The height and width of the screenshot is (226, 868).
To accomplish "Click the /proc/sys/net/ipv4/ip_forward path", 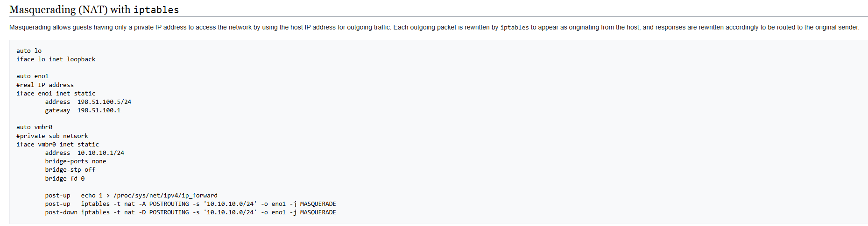I will click(x=165, y=196).
